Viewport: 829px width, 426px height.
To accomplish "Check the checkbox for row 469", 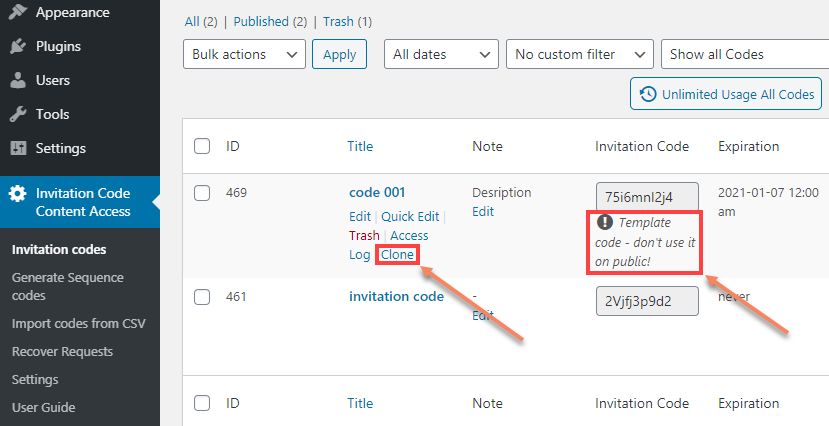I will pyautogui.click(x=202, y=193).
